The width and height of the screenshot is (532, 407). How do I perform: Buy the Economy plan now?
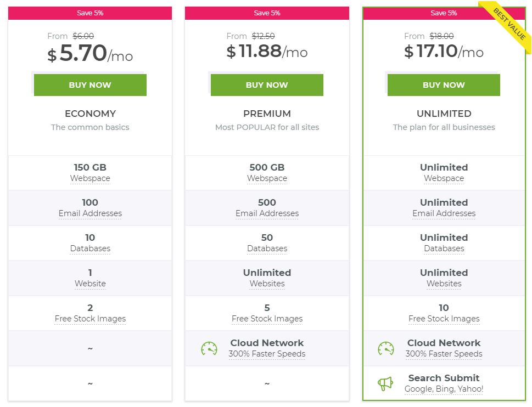[90, 84]
